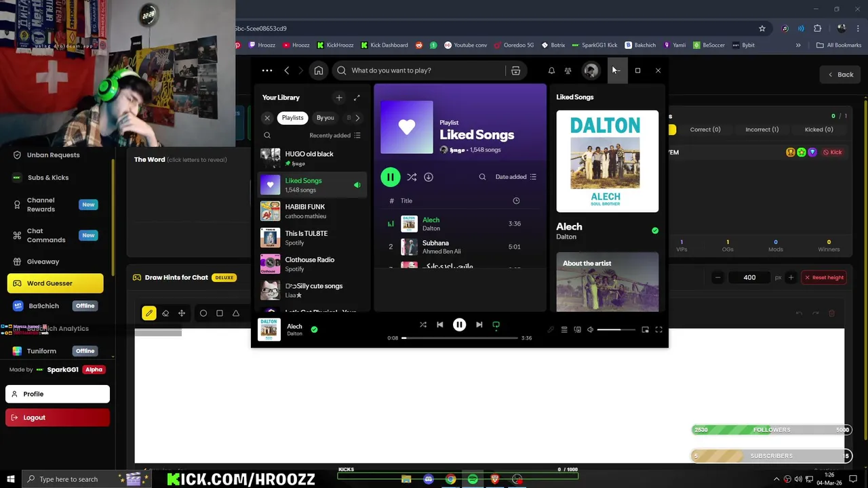This screenshot has height=488, width=868.
Task: Seek on the song progress bar
Action: [x=460, y=338]
